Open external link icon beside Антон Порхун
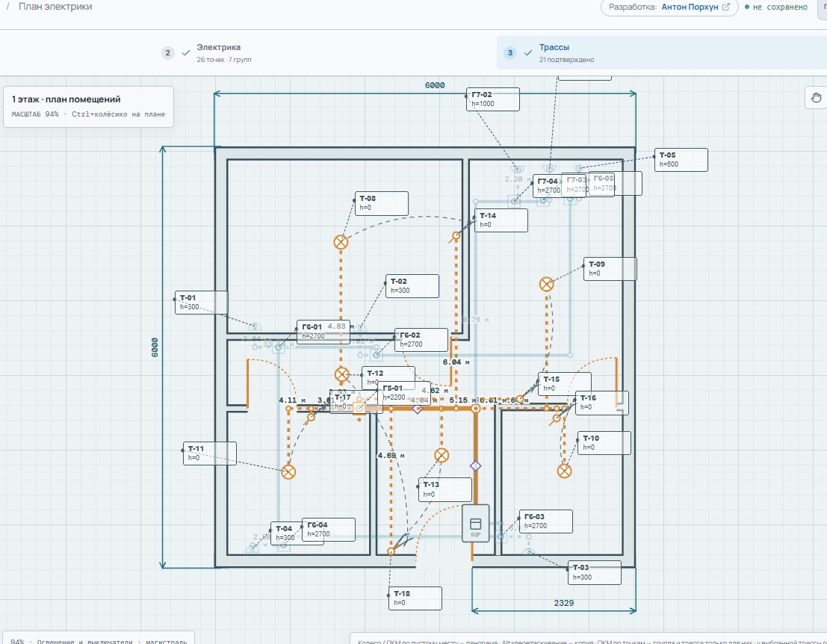Screen dimensions: 827x644 pyautogui.click(x=726, y=7)
